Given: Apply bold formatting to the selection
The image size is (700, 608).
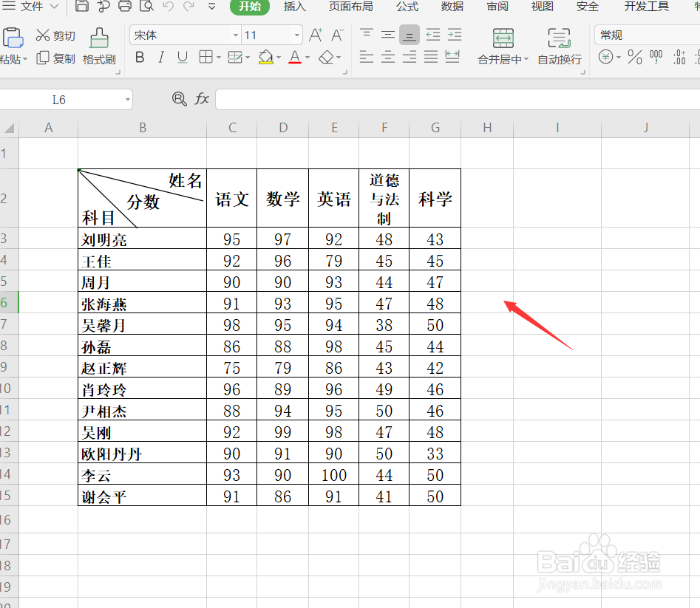Looking at the screenshot, I should (x=140, y=57).
